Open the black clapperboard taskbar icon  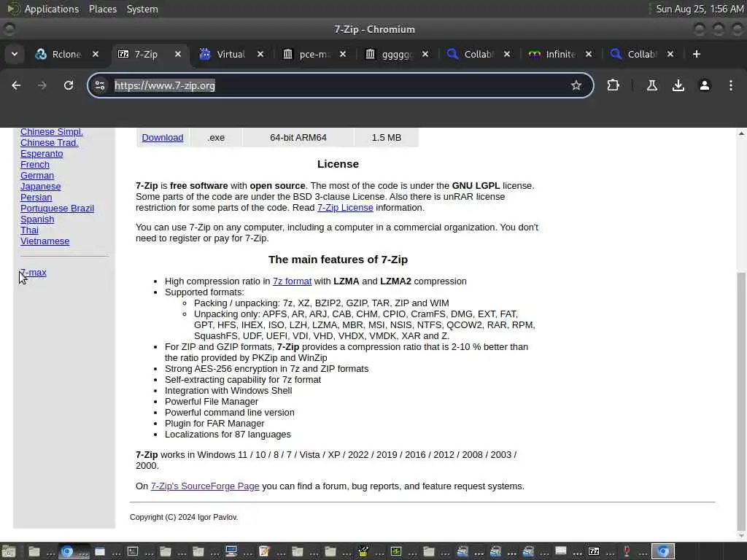(x=363, y=551)
